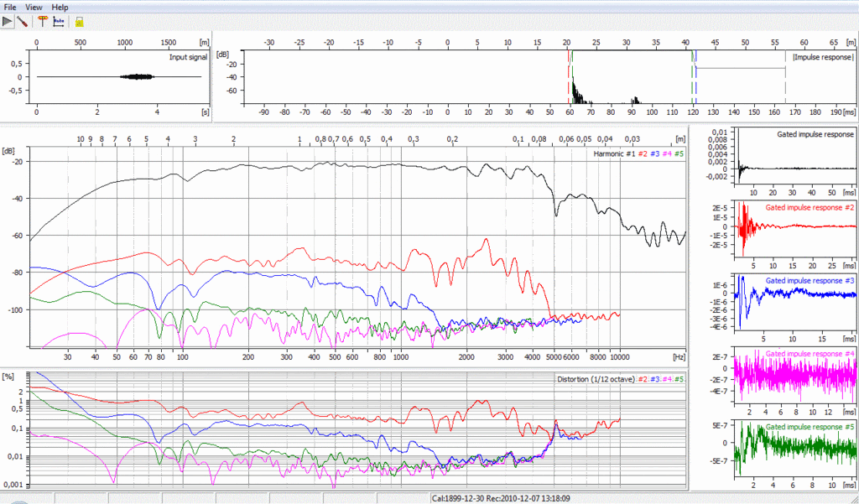Click the |Impulse response| label
The height and width of the screenshot is (504, 859).
pyautogui.click(x=824, y=57)
